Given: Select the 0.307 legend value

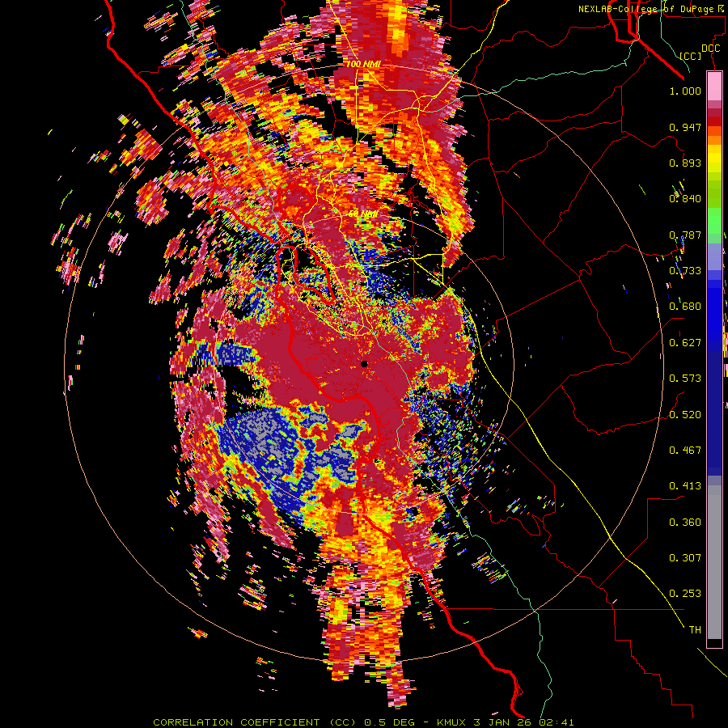Looking at the screenshot, I should point(685,558).
